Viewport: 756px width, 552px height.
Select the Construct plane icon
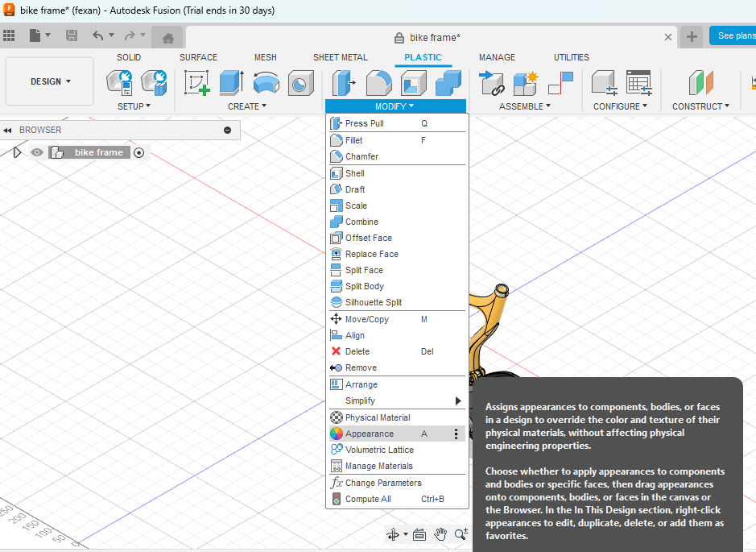click(701, 82)
